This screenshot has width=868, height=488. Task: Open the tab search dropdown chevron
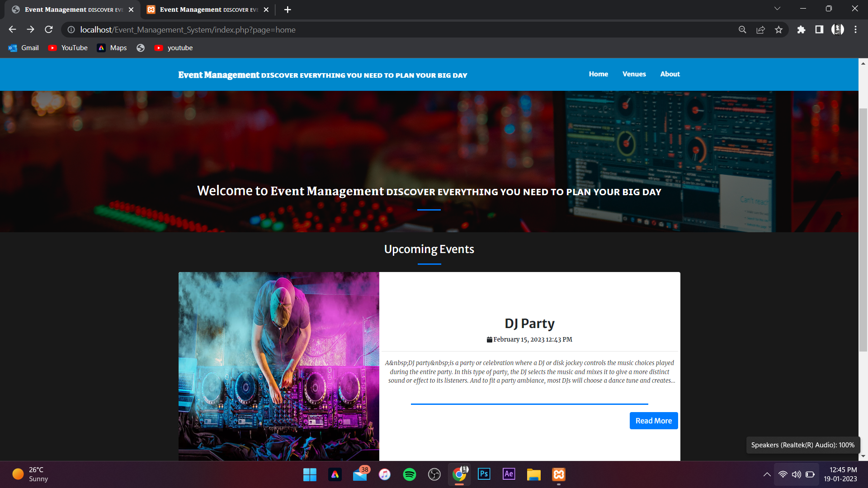click(777, 9)
